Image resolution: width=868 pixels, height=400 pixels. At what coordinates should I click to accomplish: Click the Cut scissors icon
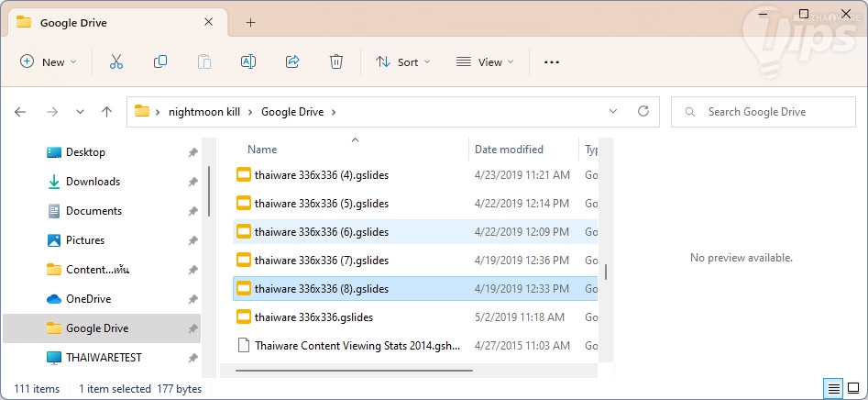pos(115,62)
